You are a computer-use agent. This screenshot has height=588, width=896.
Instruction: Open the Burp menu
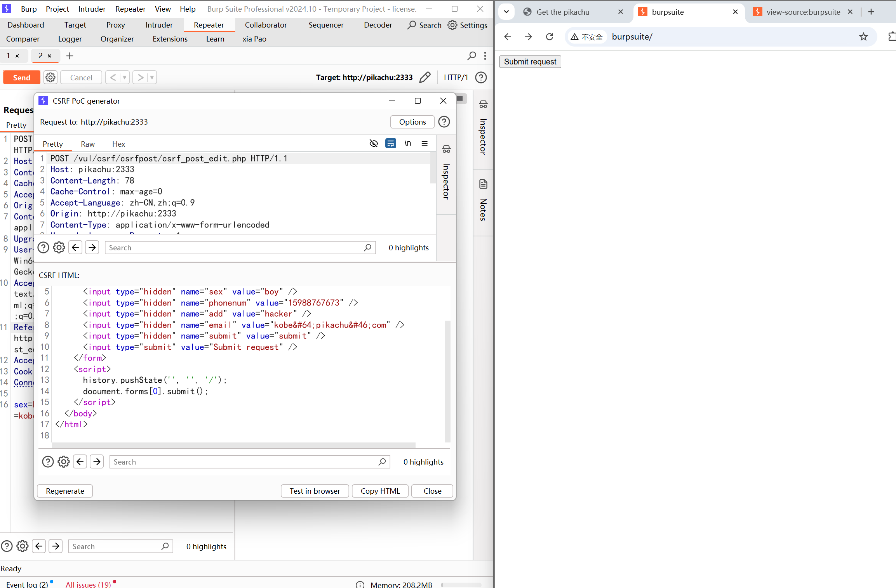[x=29, y=9]
